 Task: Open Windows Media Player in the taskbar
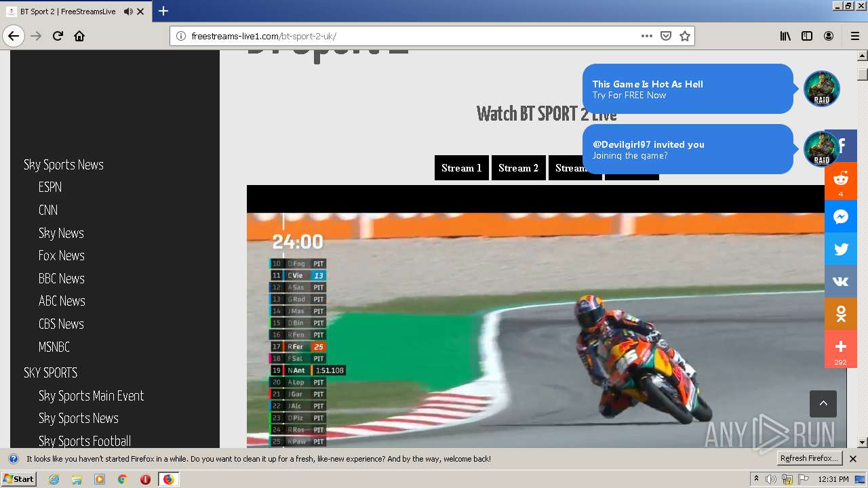[100, 479]
